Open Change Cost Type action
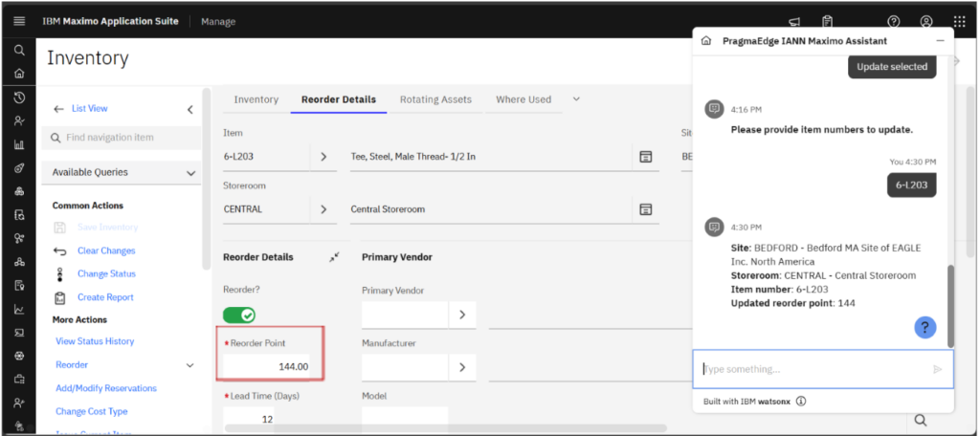Viewport: 980px width, 436px height. pos(91,412)
